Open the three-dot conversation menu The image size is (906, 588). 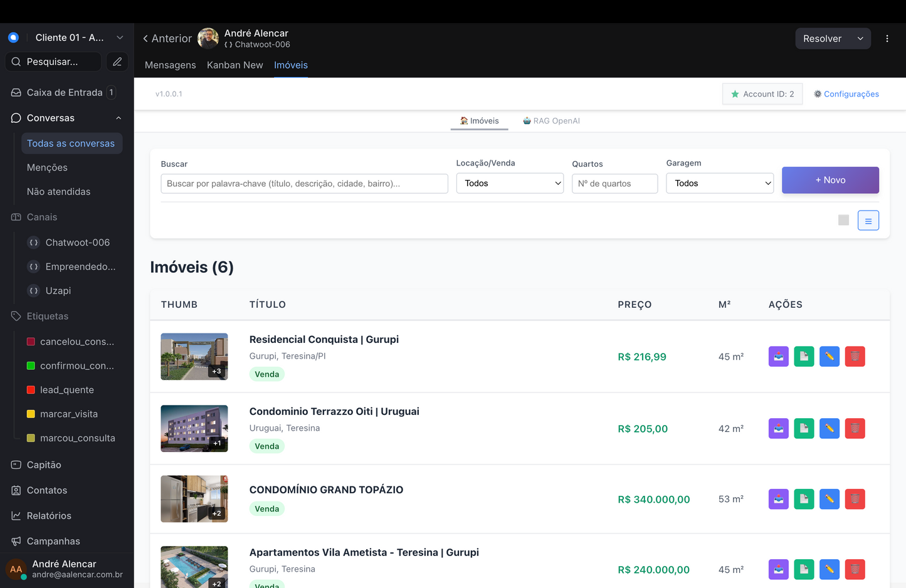tap(887, 38)
